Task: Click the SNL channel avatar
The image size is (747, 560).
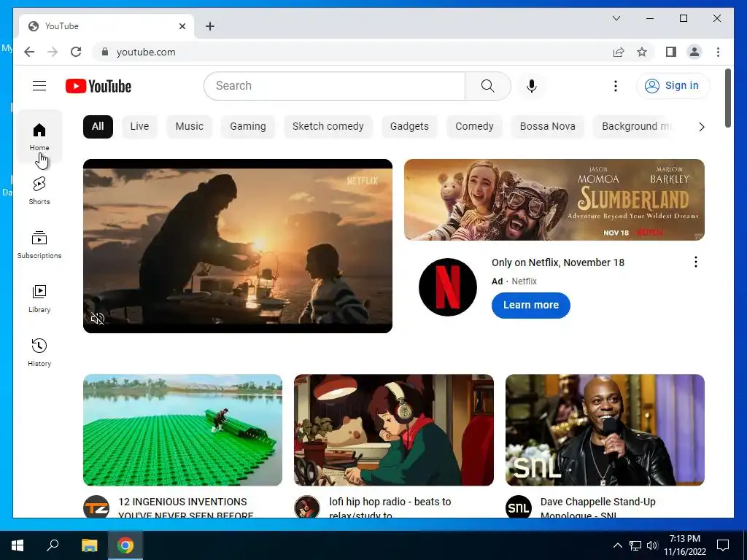Action: tap(519, 507)
